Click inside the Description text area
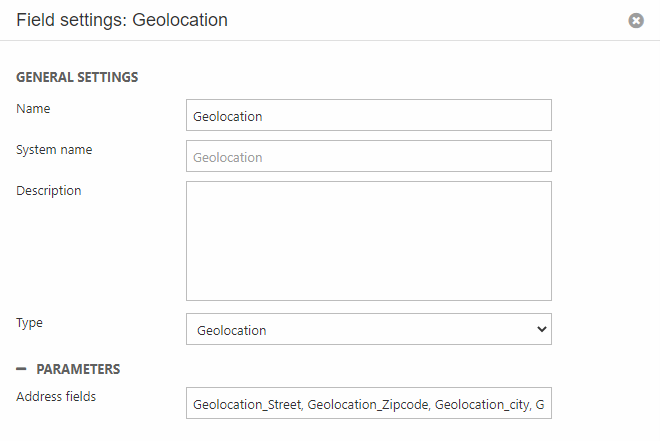Image resolution: width=660 pixels, height=441 pixels. (368, 240)
